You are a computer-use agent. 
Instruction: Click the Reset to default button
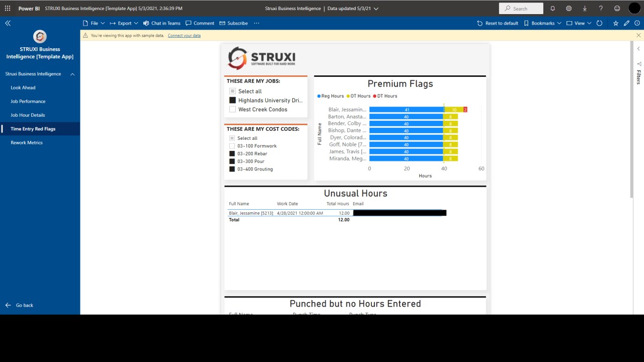pos(498,23)
